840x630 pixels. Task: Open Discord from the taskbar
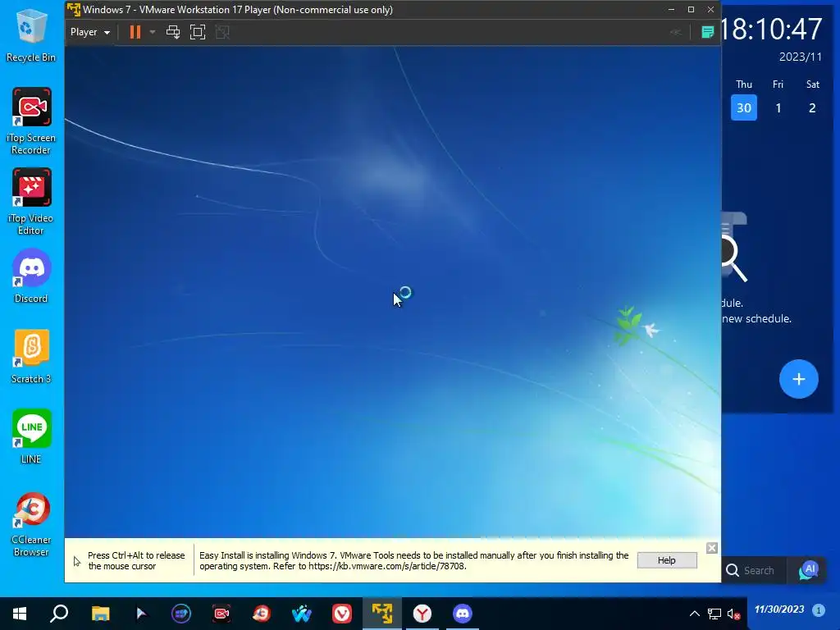(x=463, y=614)
